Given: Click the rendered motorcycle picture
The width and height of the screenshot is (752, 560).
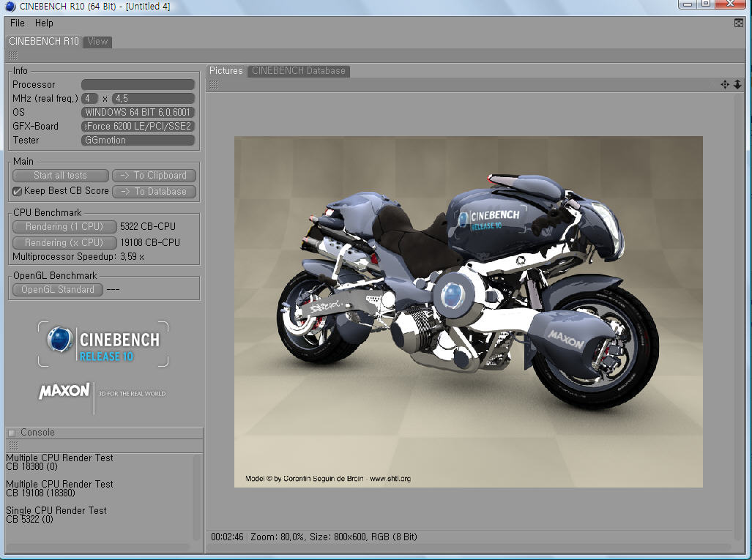Looking at the screenshot, I should click(x=468, y=312).
